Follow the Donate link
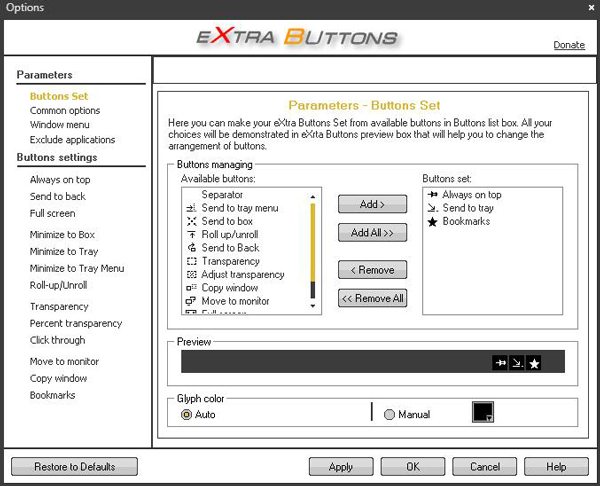Viewport: 600px width, 486px height. pyautogui.click(x=569, y=45)
